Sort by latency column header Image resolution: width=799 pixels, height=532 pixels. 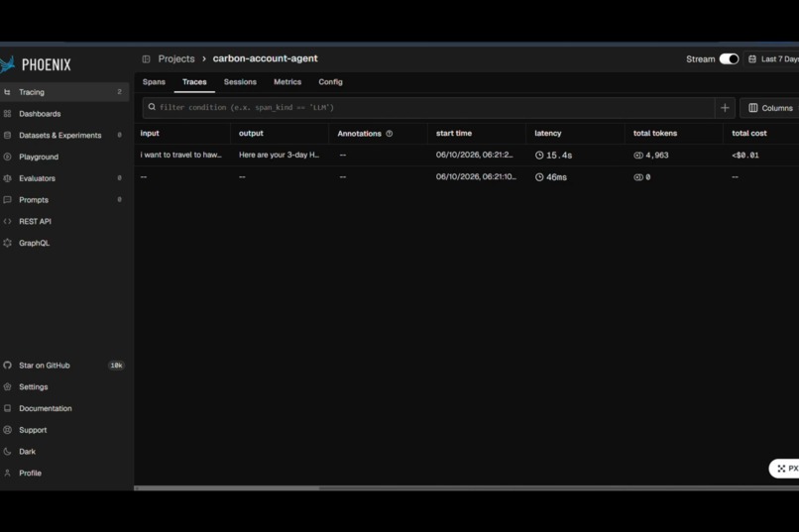[548, 134]
